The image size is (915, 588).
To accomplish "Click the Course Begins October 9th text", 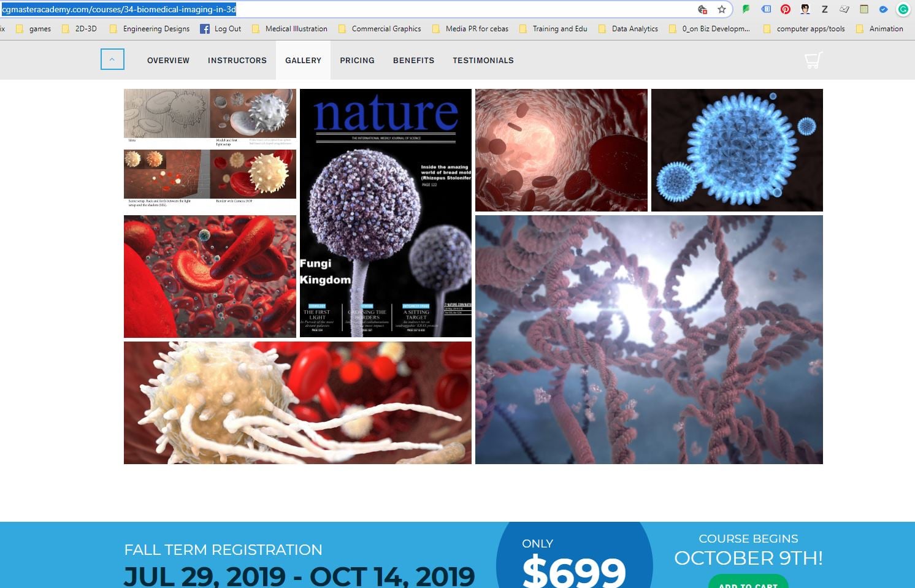I will pos(748,549).
